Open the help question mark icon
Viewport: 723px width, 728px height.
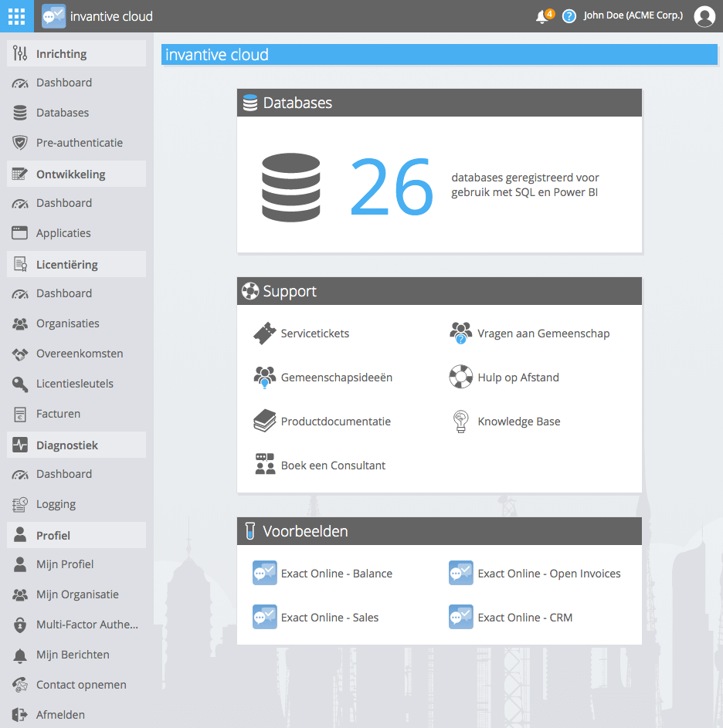569,16
